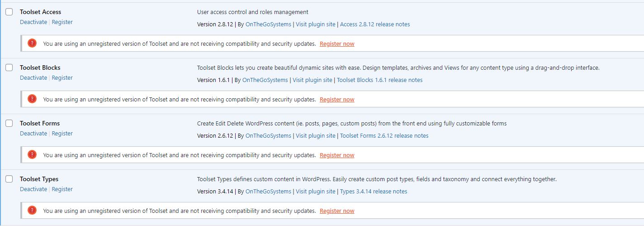644x226 pixels.
Task: Click the red warning icon under Toolset Blocks
Action: pos(32,99)
